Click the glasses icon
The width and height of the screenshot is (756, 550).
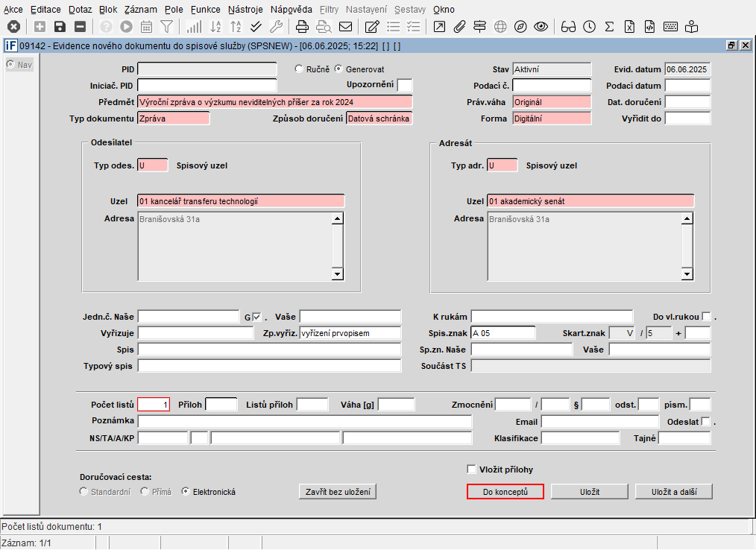pyautogui.click(x=568, y=27)
